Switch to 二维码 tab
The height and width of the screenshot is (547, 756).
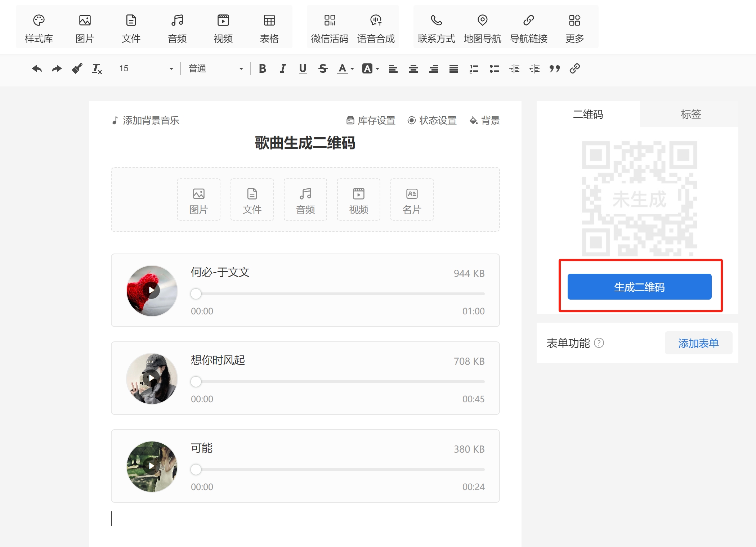588,114
